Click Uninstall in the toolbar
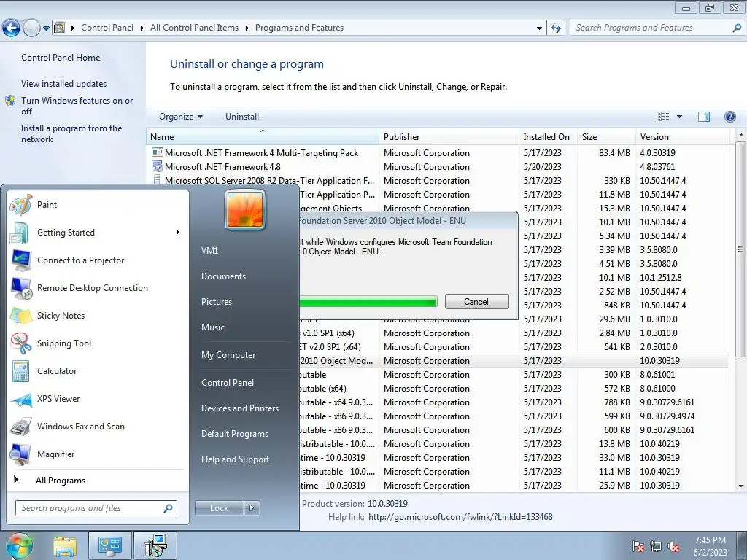Image resolution: width=747 pixels, height=560 pixels. [242, 117]
